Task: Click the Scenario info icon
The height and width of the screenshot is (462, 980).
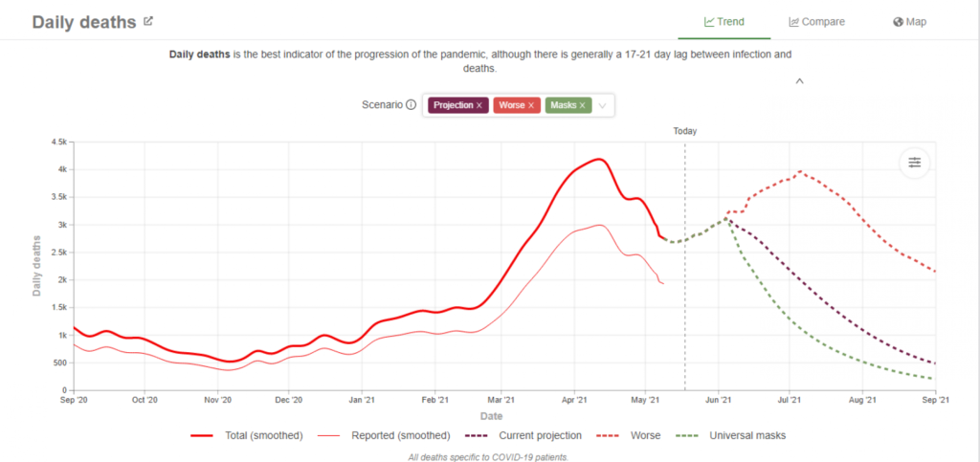Action: point(411,105)
